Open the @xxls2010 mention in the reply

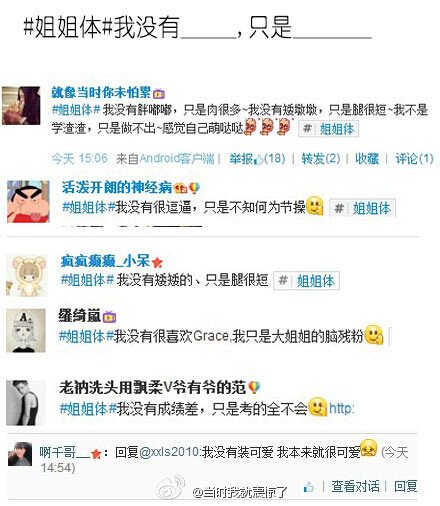tap(169, 452)
